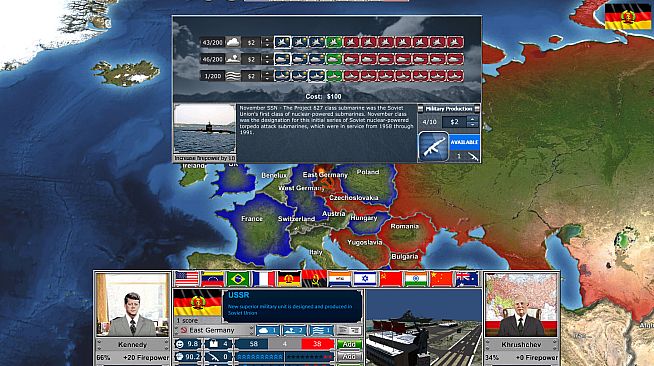Click the small button left of Military Production

[421, 109]
